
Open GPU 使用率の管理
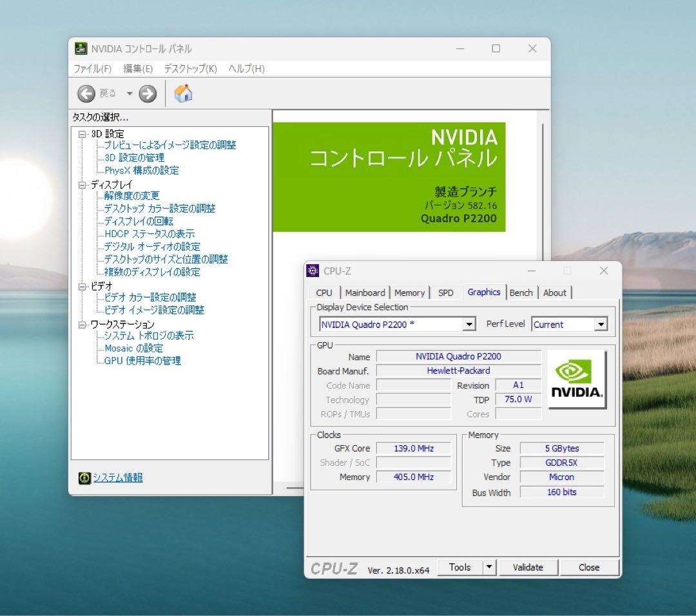point(142,361)
